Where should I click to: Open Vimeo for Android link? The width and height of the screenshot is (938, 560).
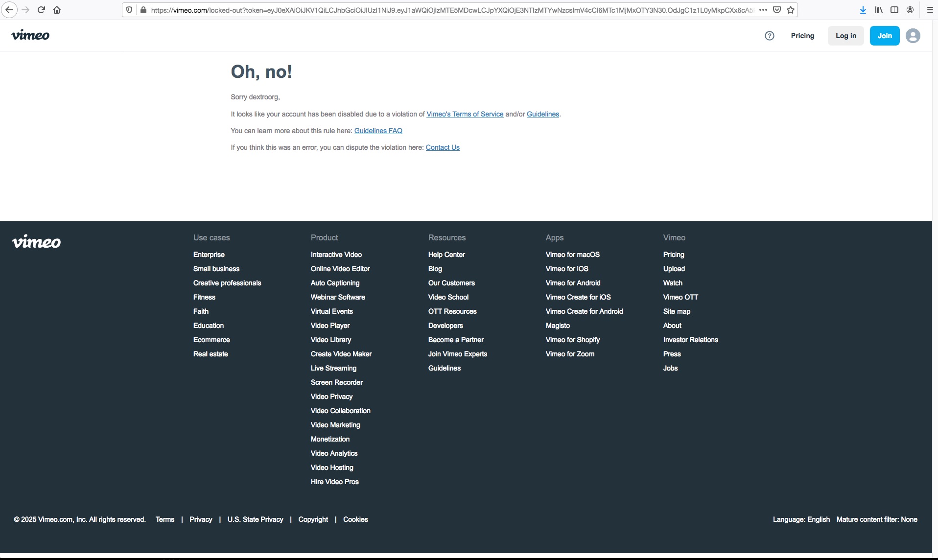[573, 283]
